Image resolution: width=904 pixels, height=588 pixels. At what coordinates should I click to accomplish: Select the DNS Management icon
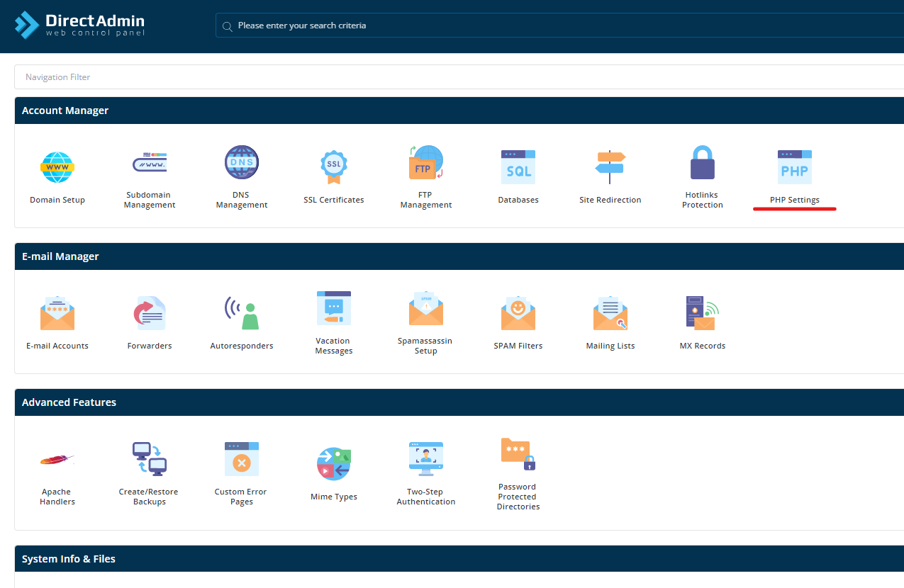pos(241,162)
